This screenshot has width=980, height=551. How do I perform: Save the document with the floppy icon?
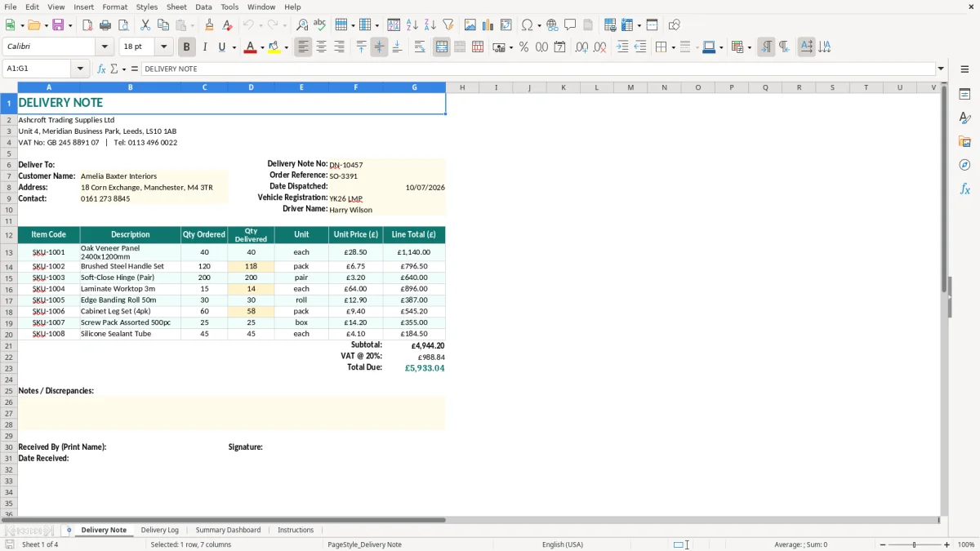tap(58, 25)
